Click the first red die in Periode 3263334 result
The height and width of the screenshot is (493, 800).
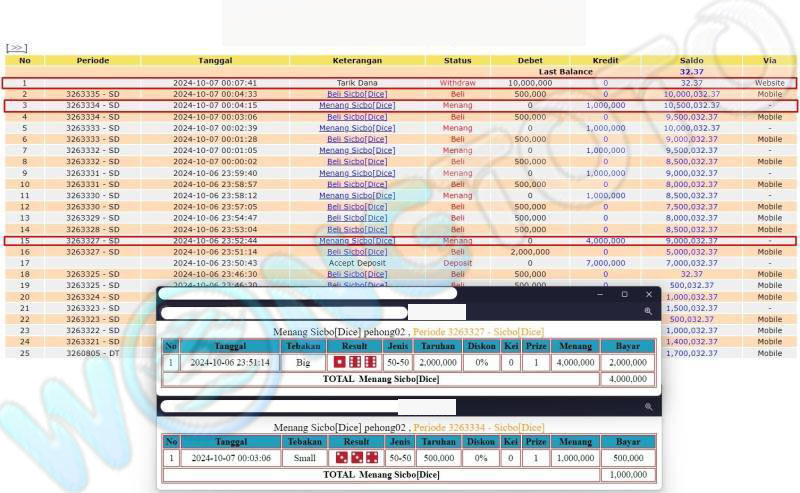click(340, 457)
